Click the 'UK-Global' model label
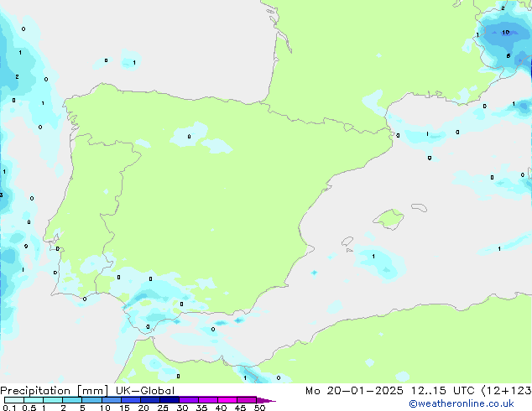 tap(145, 391)
